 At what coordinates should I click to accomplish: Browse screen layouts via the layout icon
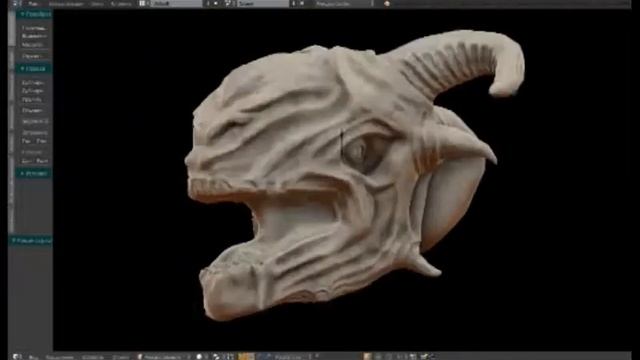pos(142,4)
